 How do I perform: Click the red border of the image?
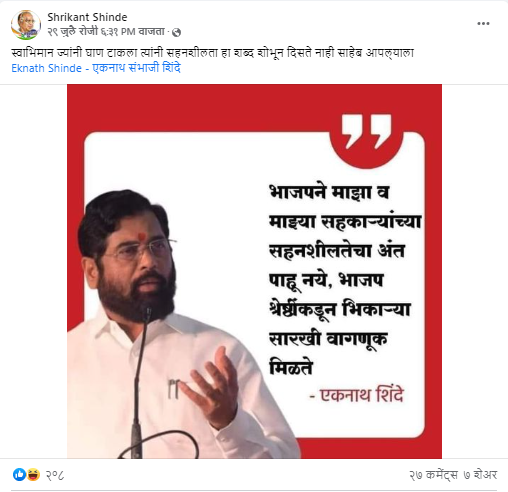pyautogui.click(x=254, y=107)
